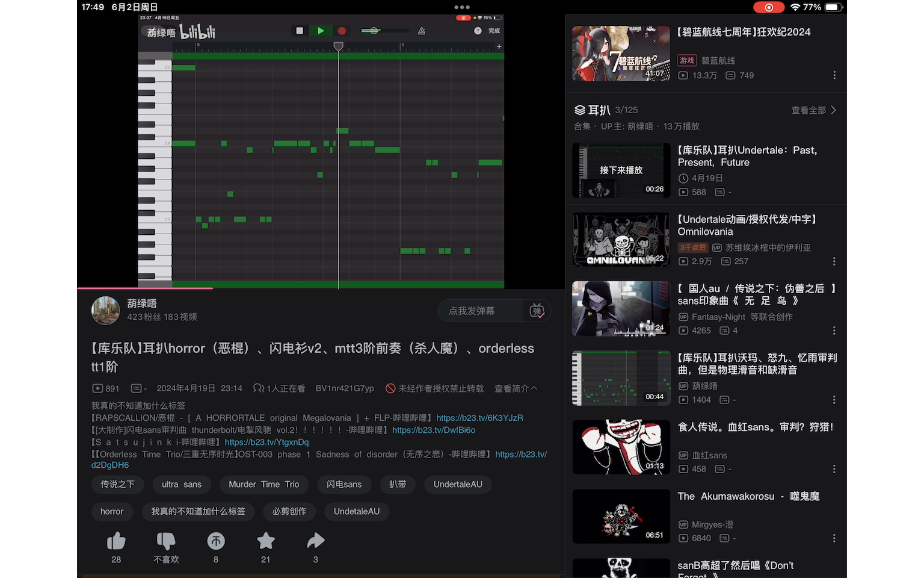924x578 pixels.
Task: Open the sans印象曲 无足鸟 thumbnail
Action: coord(621,309)
